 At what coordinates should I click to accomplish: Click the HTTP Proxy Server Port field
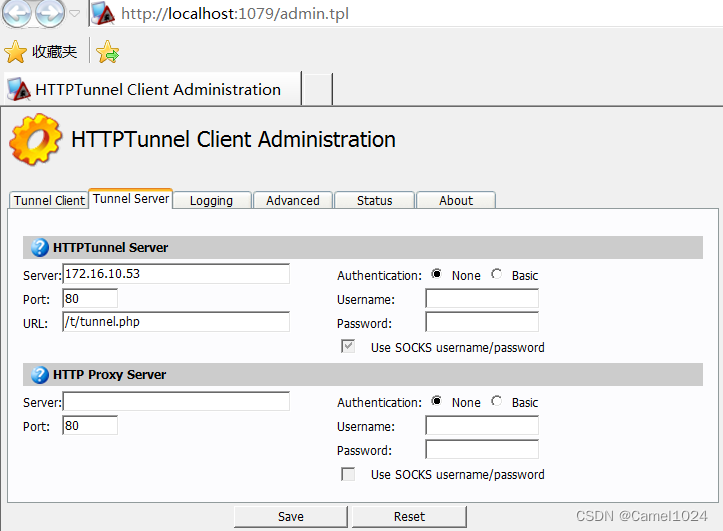tap(90, 425)
